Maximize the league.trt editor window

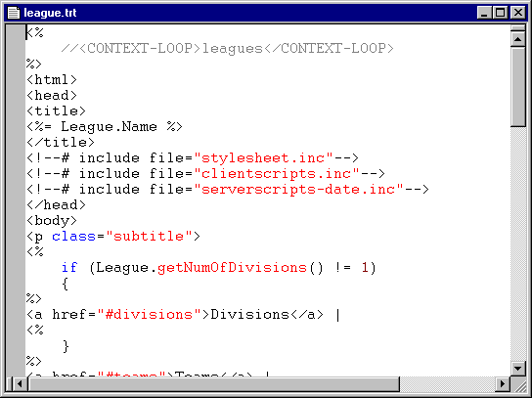tap(501, 13)
